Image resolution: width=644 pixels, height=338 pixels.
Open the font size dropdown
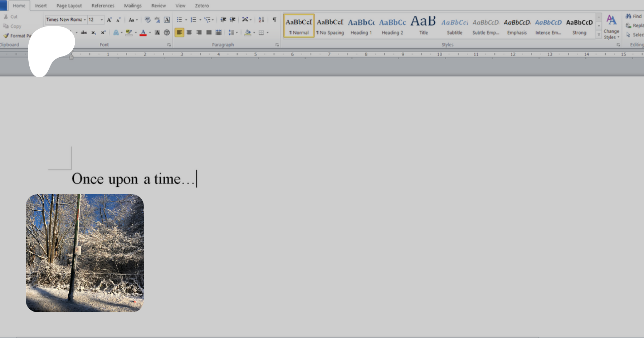pyautogui.click(x=102, y=20)
